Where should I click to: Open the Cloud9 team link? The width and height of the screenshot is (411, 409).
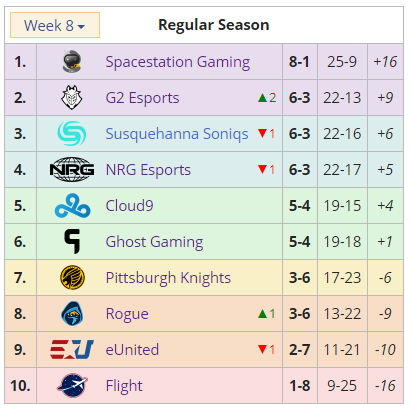129,206
